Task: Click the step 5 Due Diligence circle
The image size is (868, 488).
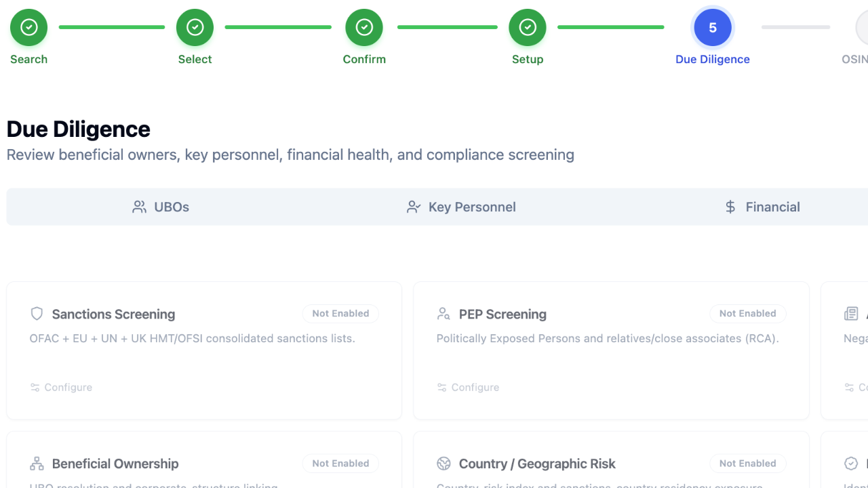Action: (x=713, y=28)
